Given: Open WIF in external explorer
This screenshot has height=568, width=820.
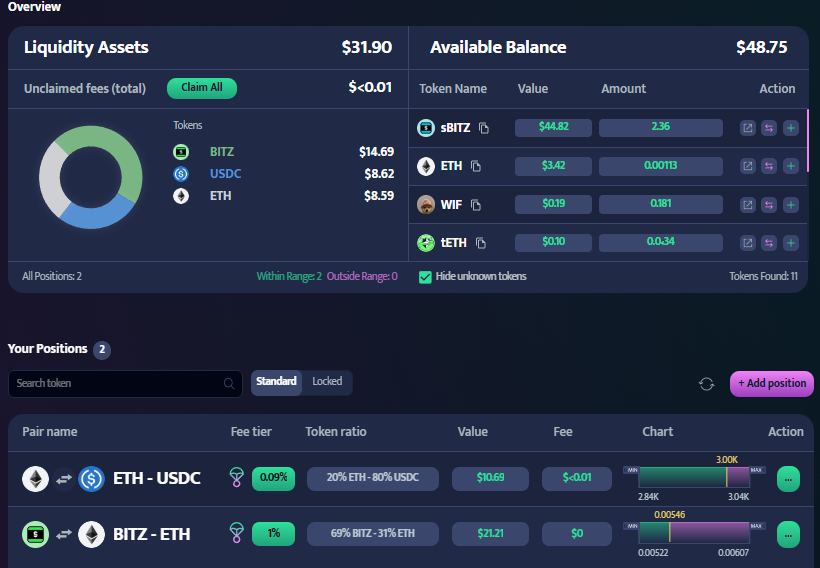Looking at the screenshot, I should click(748, 205).
